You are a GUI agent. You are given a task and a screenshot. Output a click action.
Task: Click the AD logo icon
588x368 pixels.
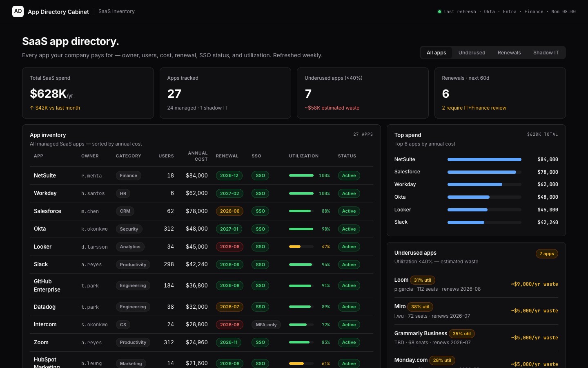pyautogui.click(x=18, y=11)
